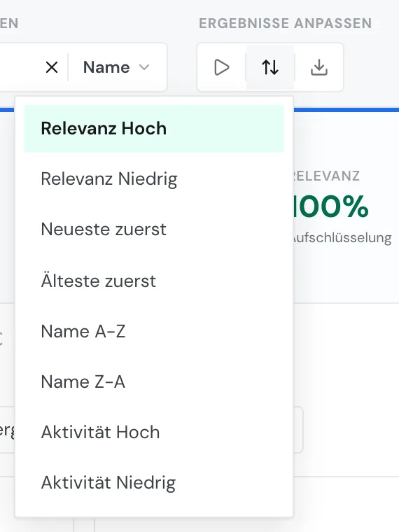Select Name A-Z ordering
The height and width of the screenshot is (532, 399).
(154, 331)
